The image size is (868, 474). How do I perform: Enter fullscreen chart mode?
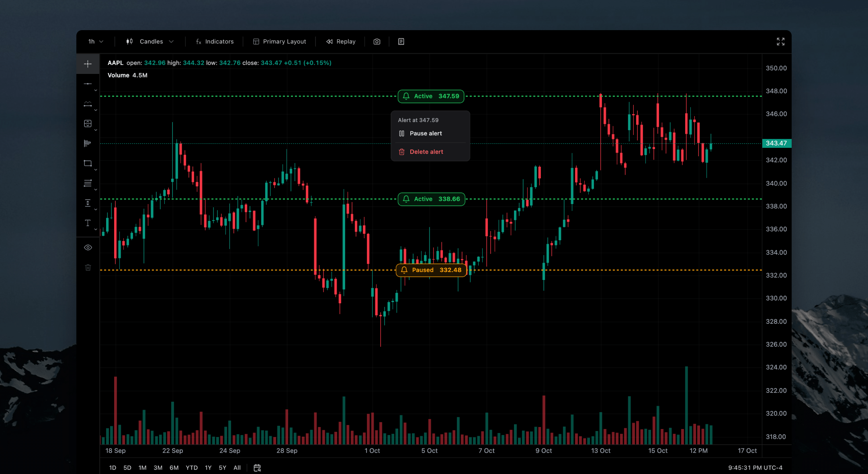780,42
